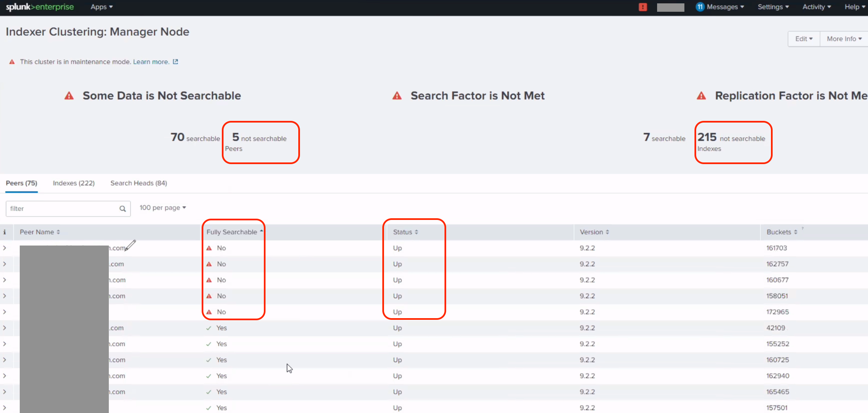This screenshot has height=413, width=868.
Task: Click the warning icon next to the first No entry
Action: pyautogui.click(x=210, y=248)
